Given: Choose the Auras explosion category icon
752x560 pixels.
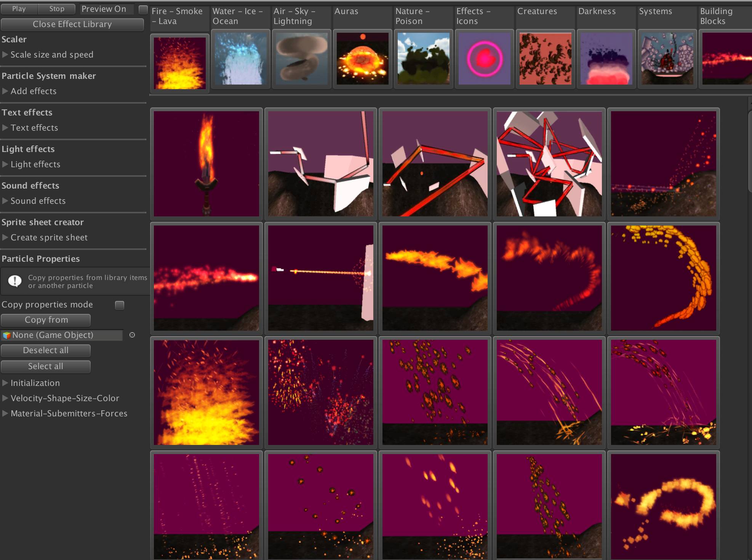Looking at the screenshot, I should [x=362, y=59].
